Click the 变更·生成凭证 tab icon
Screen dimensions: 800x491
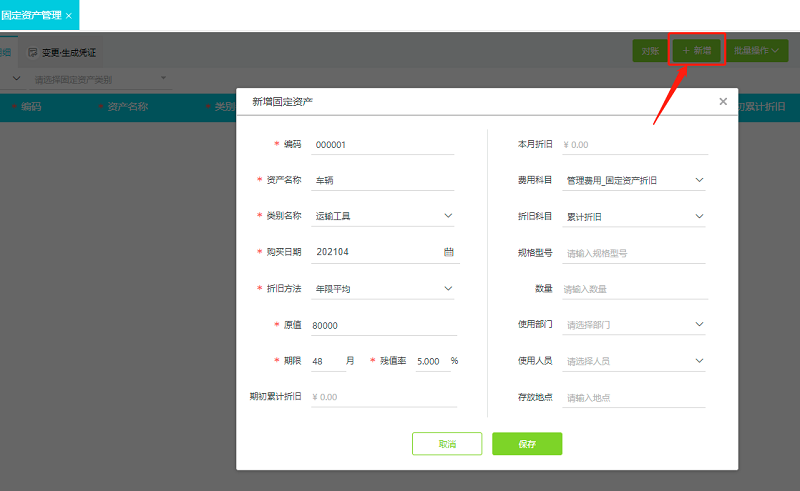pyautogui.click(x=33, y=52)
